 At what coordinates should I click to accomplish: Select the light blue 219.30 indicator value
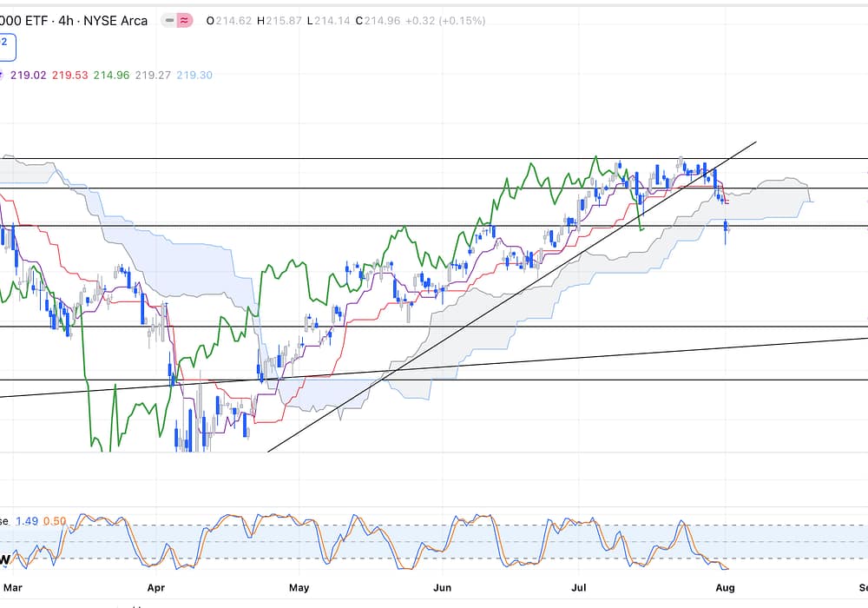(194, 76)
